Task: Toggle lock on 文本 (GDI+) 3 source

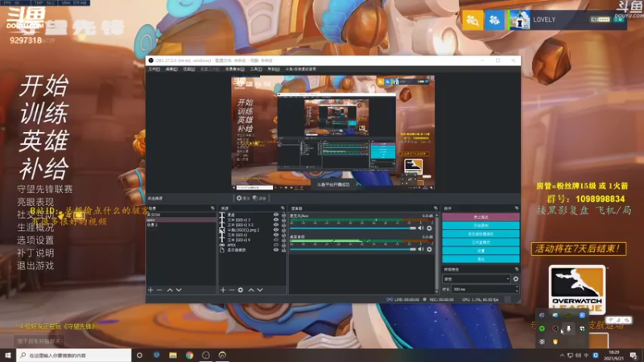Action: coord(283,220)
